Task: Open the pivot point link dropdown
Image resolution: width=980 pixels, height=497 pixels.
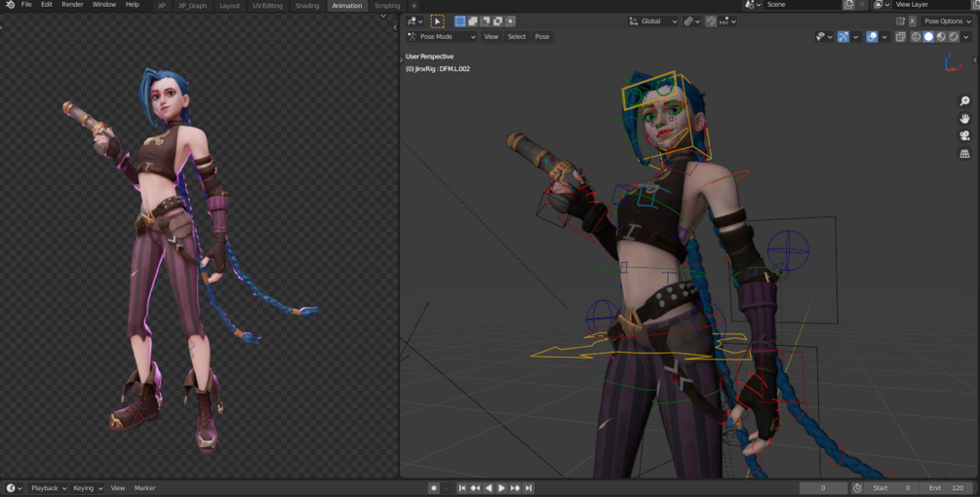Action: (691, 21)
